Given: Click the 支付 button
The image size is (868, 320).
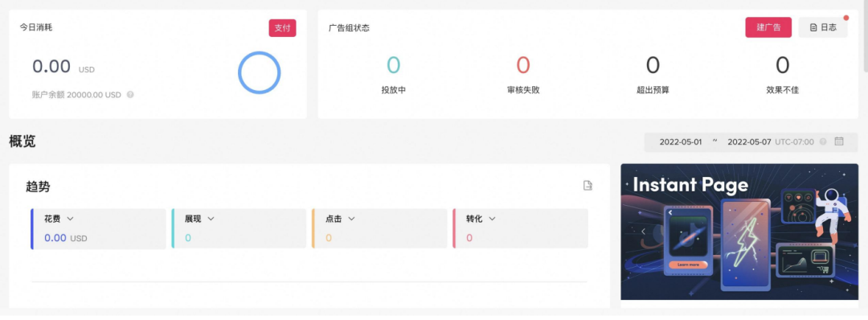Looking at the screenshot, I should click(x=282, y=28).
